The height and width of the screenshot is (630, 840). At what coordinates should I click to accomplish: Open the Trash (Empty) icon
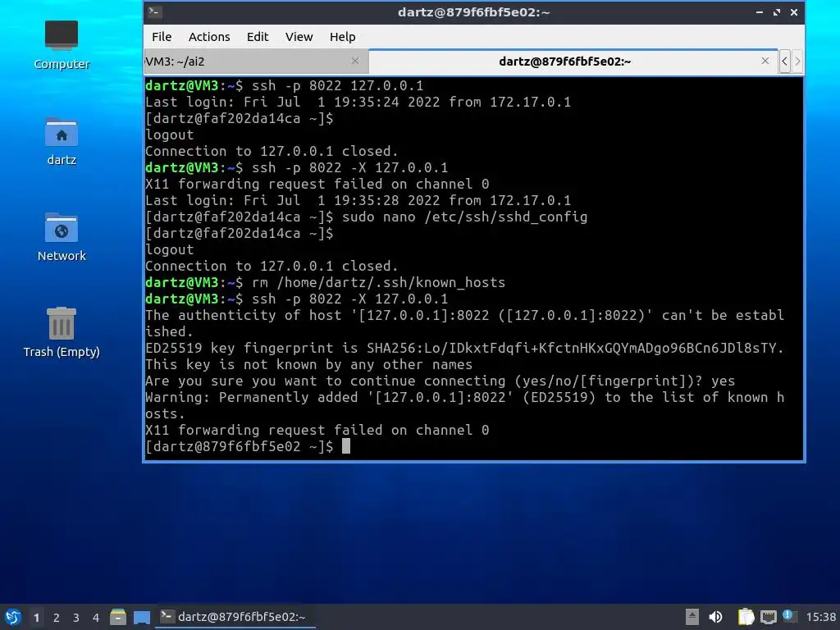(x=61, y=332)
